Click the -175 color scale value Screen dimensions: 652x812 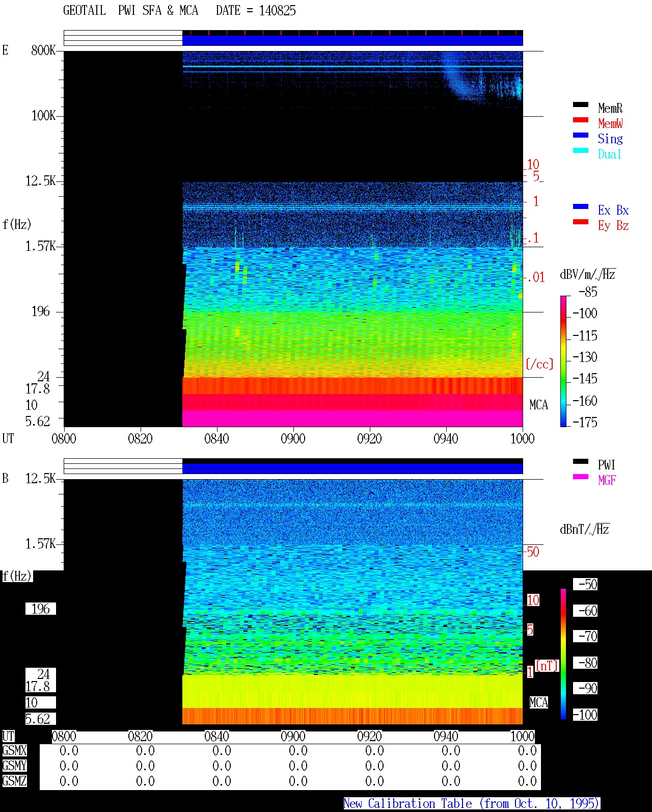click(x=585, y=423)
